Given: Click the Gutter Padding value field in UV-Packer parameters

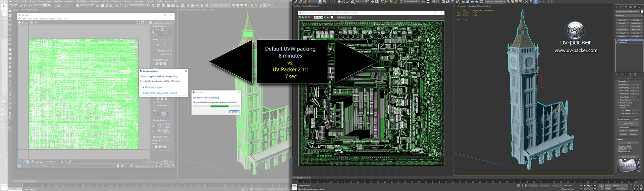Looking at the screenshot, I should [634, 88].
